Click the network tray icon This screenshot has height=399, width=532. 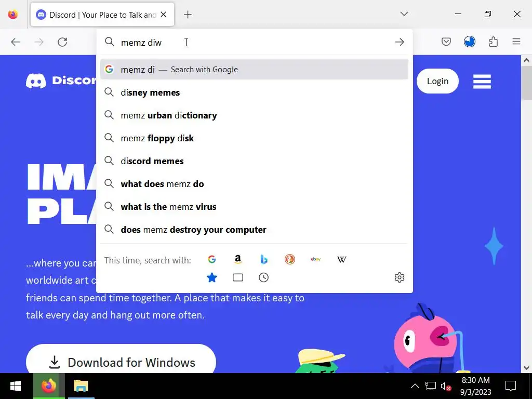click(431, 386)
